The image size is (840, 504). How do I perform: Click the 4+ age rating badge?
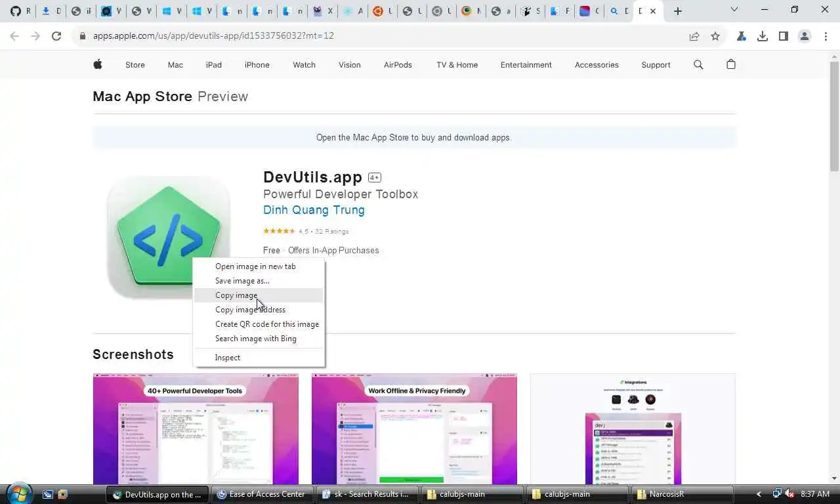click(375, 178)
